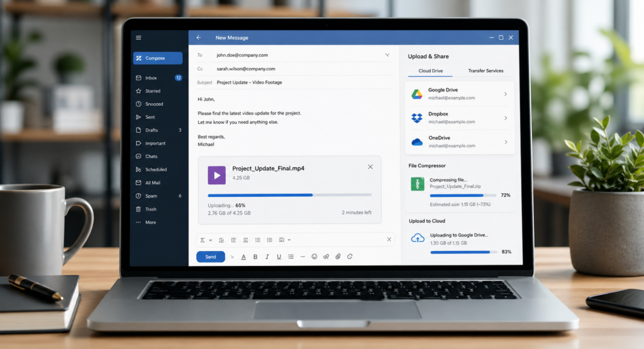Open the text style dropdown arrow
This screenshot has width=644, height=349.
pyautogui.click(x=211, y=240)
